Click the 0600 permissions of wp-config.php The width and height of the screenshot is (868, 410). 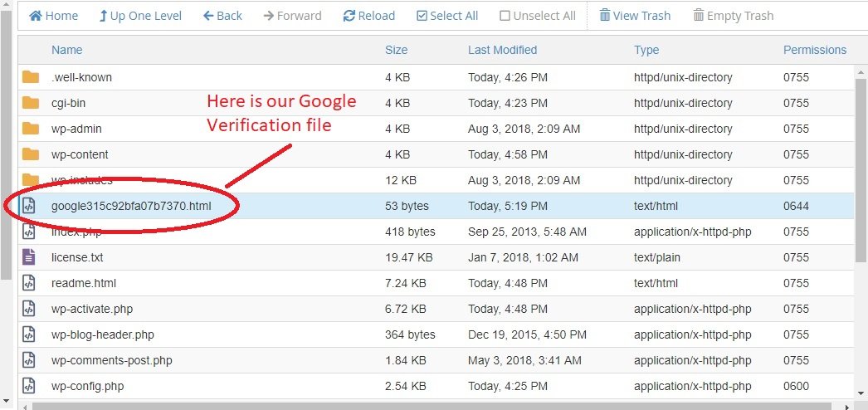[796, 386]
